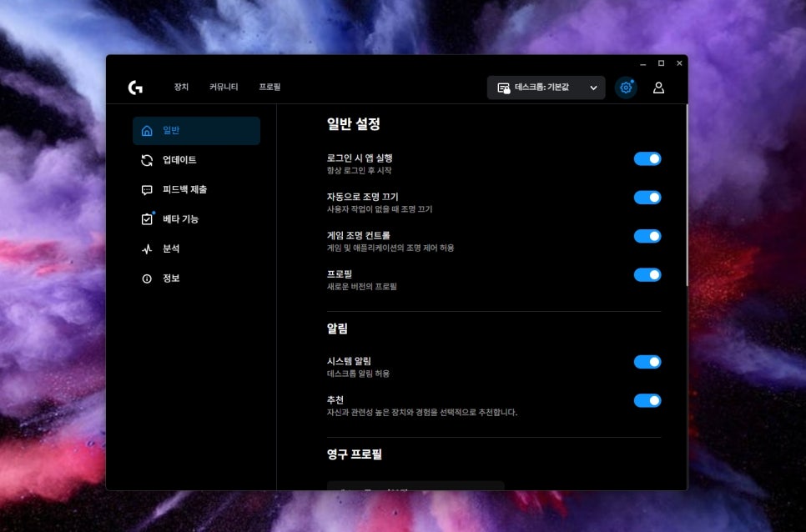Open the user account icon
The width and height of the screenshot is (806, 532).
coord(658,88)
